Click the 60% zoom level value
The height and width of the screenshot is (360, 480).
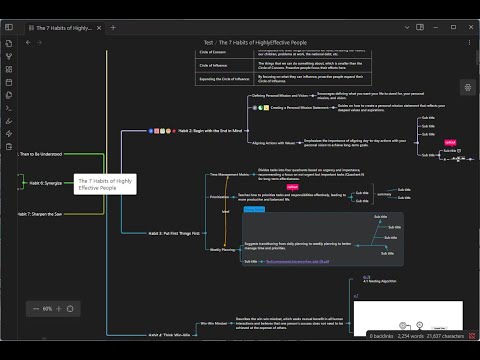pyautogui.click(x=47, y=309)
